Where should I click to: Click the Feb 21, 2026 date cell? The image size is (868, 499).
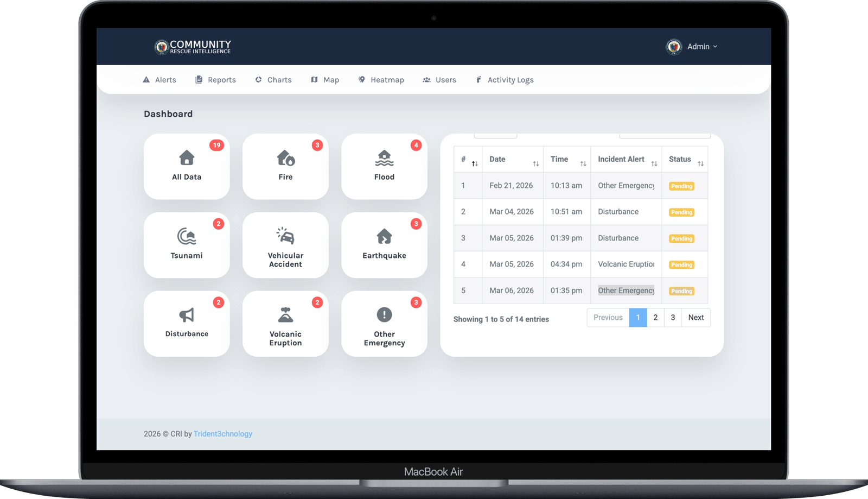tap(513, 186)
